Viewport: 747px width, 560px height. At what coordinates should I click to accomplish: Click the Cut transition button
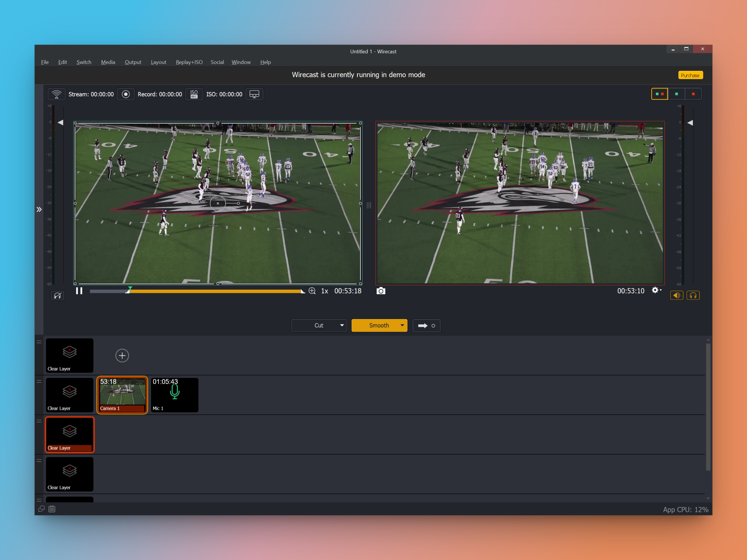319,325
